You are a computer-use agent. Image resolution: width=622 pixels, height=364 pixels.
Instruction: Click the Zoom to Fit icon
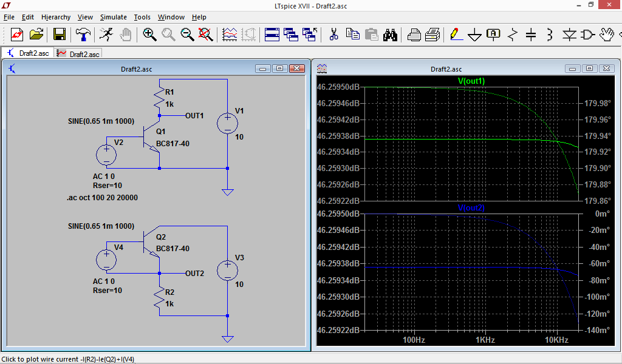point(206,35)
